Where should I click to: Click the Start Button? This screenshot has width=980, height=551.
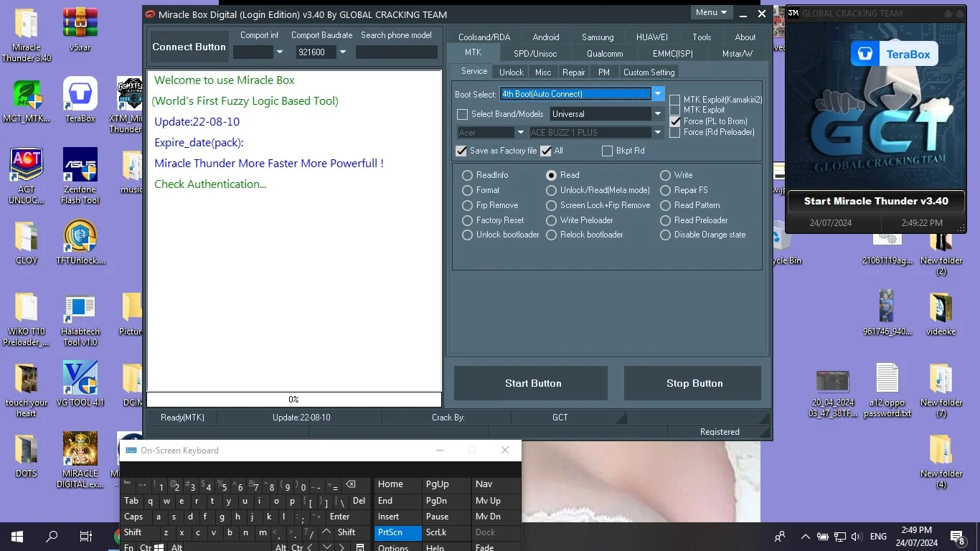[533, 383]
